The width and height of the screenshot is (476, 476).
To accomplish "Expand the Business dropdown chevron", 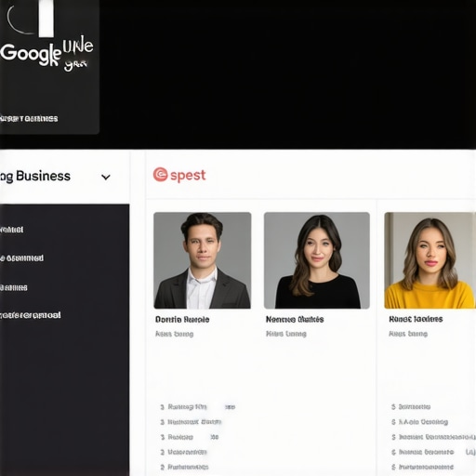I will (106, 178).
